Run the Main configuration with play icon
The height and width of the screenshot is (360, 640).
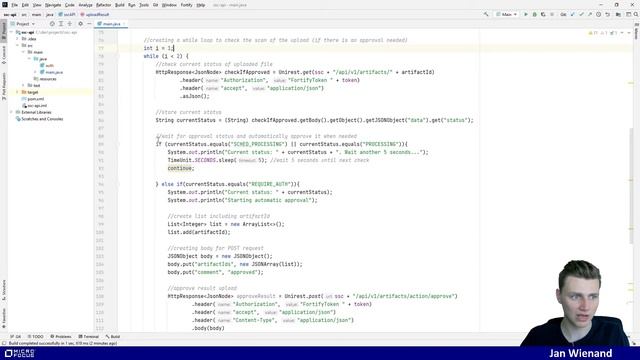(x=526, y=14)
